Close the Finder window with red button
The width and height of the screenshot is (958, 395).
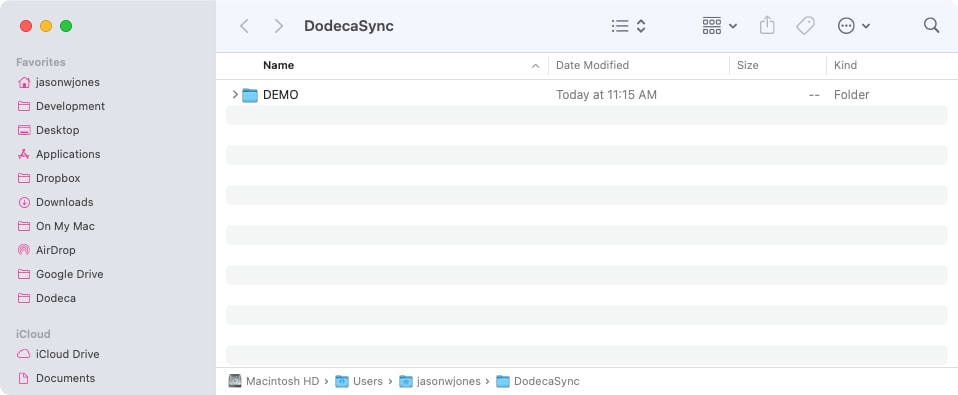[26, 26]
